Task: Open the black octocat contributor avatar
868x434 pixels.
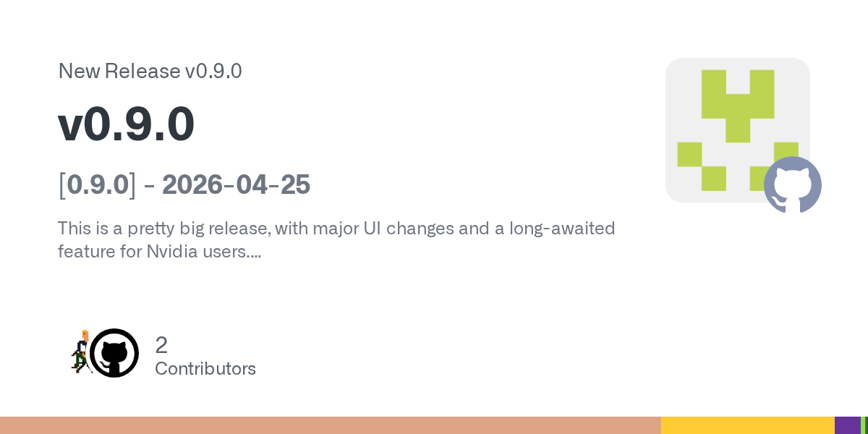Action: click(114, 353)
